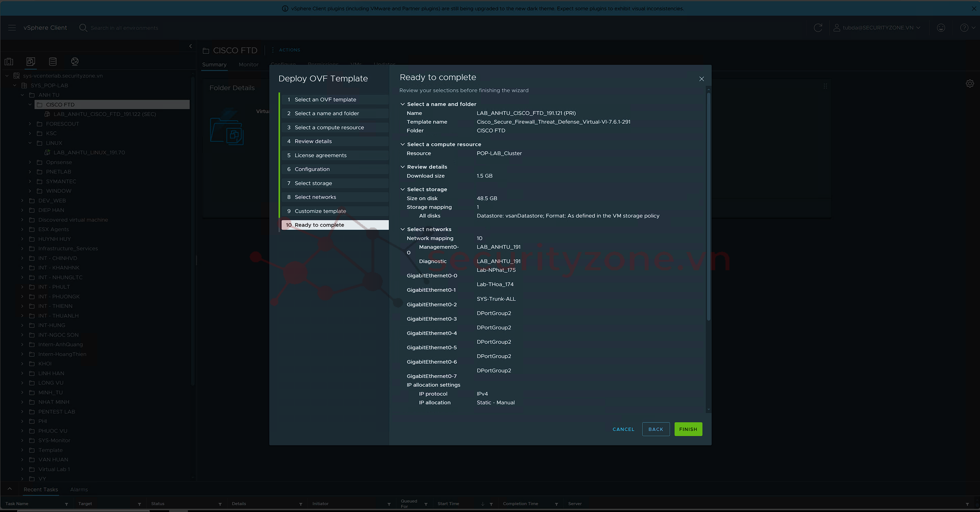Go to wizard step 8 Select networks
The image size is (980, 512).
click(x=315, y=197)
